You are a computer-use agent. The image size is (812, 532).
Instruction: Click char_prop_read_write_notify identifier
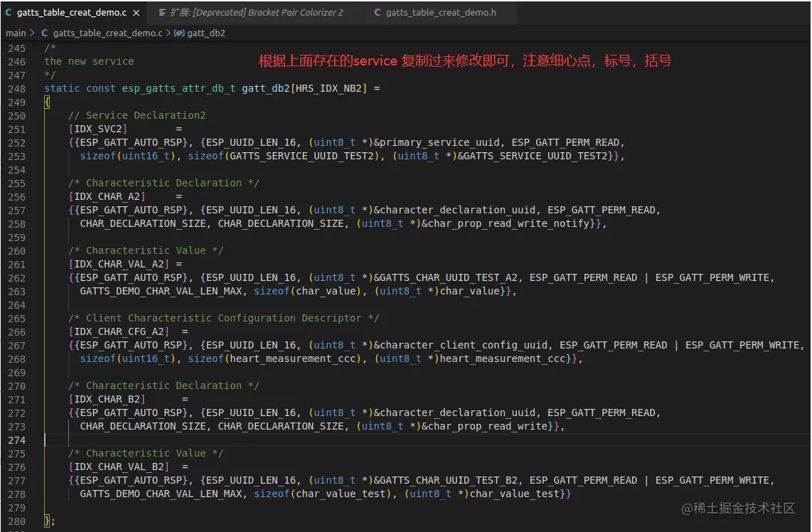[x=509, y=224]
